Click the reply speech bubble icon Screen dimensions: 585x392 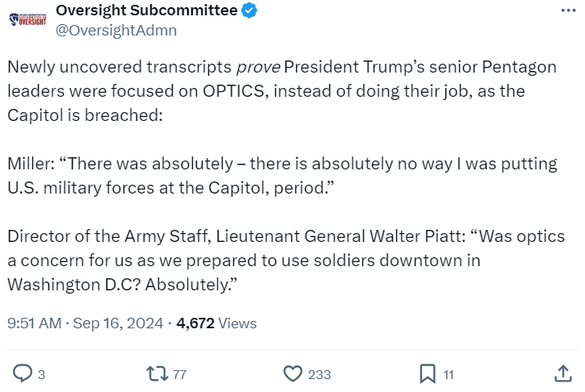click(x=23, y=373)
